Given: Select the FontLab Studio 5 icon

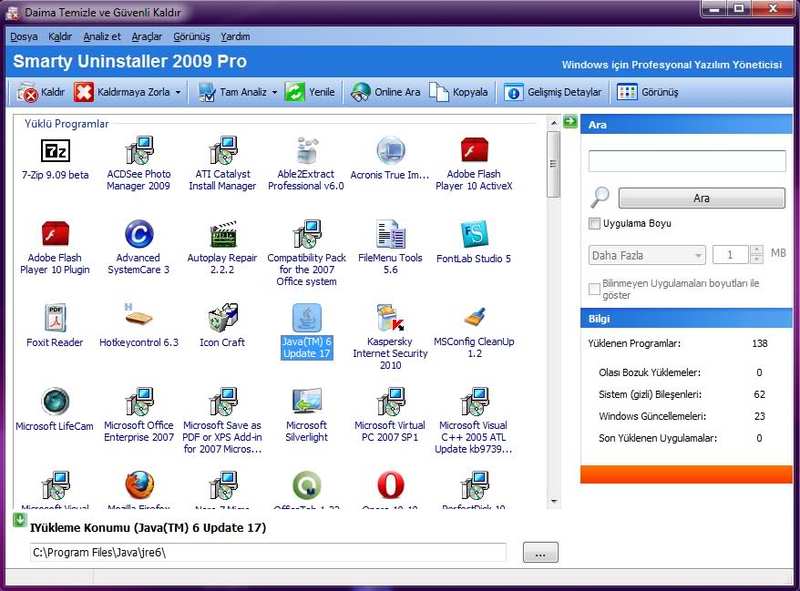Looking at the screenshot, I should pos(474,234).
